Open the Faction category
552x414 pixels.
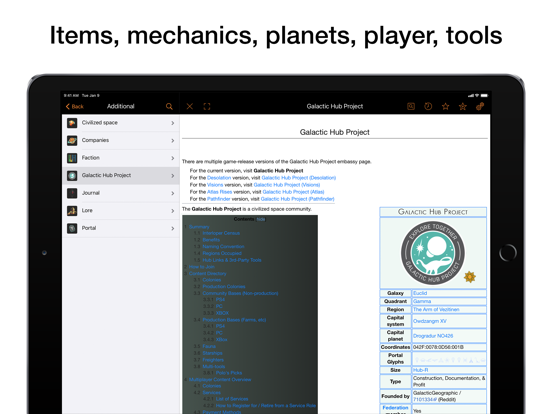pos(121,158)
